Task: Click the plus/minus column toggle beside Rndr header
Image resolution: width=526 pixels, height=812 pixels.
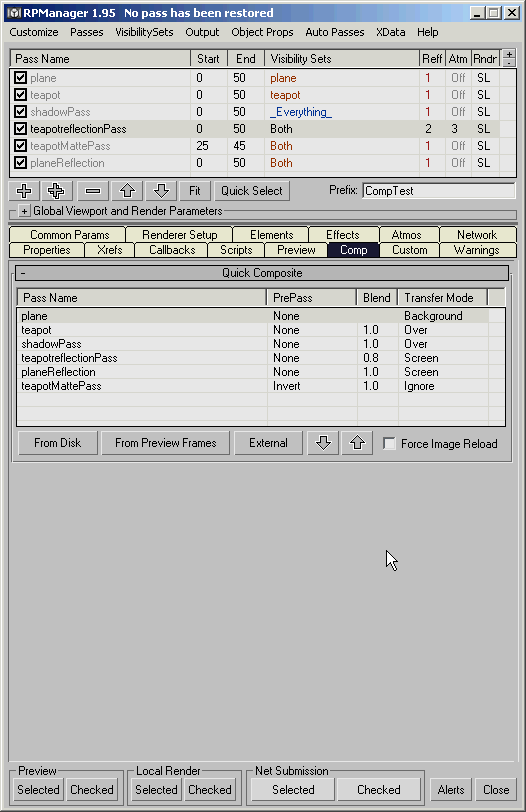Action: tap(509, 58)
